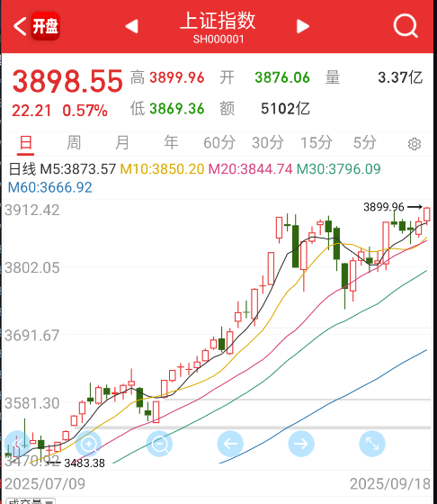Jump to earliest data with double-left circle

pos(17,444)
